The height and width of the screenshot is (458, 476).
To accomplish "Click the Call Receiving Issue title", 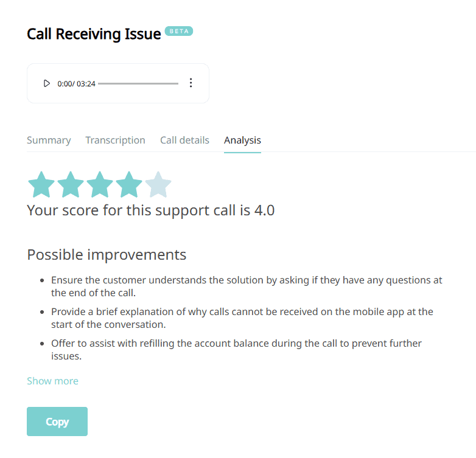I will [x=94, y=34].
